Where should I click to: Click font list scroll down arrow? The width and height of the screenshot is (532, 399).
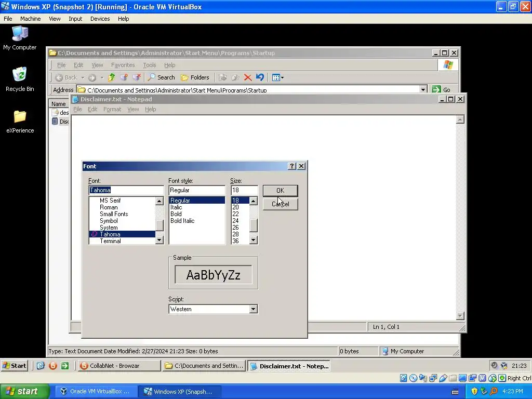click(159, 240)
